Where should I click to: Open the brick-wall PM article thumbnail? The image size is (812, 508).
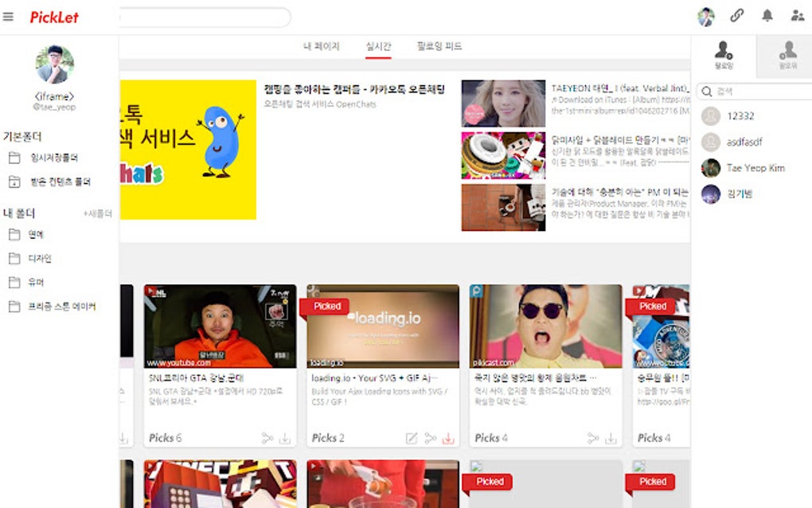503,207
